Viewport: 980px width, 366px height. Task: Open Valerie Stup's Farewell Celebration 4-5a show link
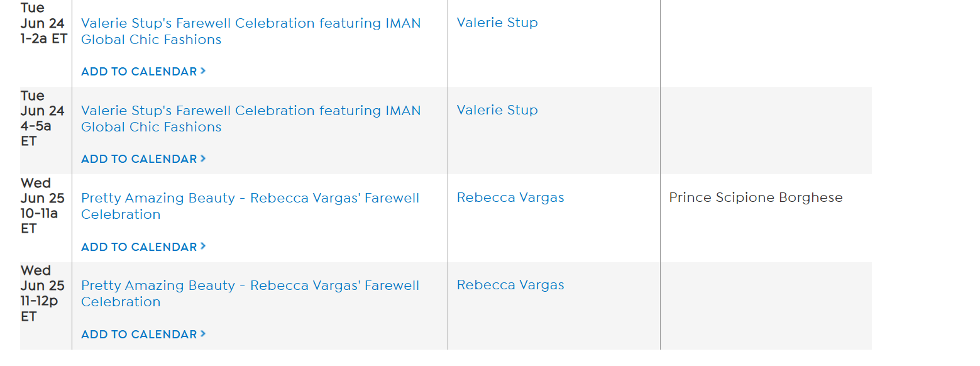coord(251,111)
